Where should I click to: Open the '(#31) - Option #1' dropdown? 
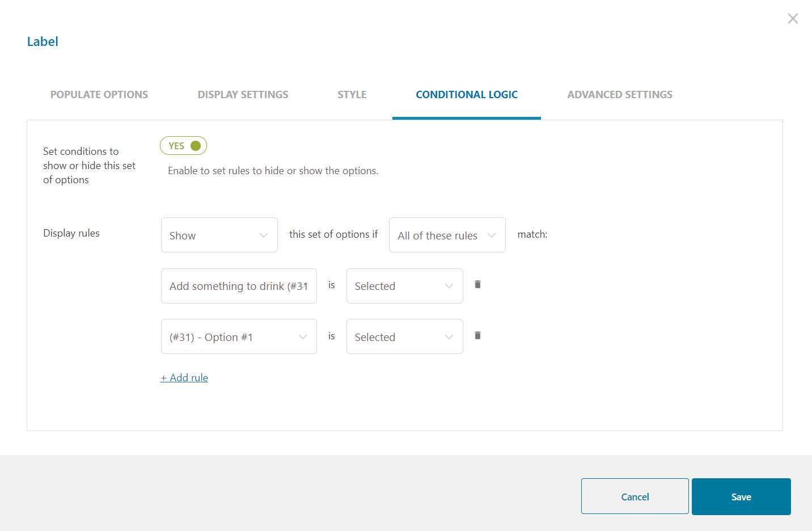click(x=239, y=336)
